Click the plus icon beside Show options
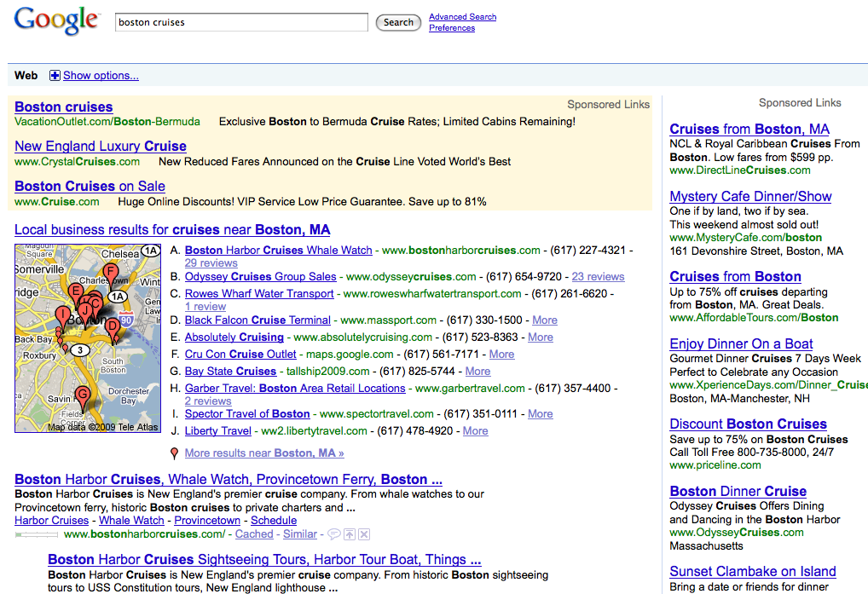This screenshot has height=594, width=868. point(55,75)
